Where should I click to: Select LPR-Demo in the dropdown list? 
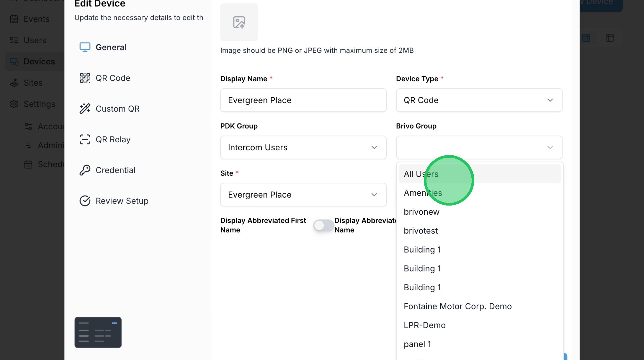click(x=424, y=325)
